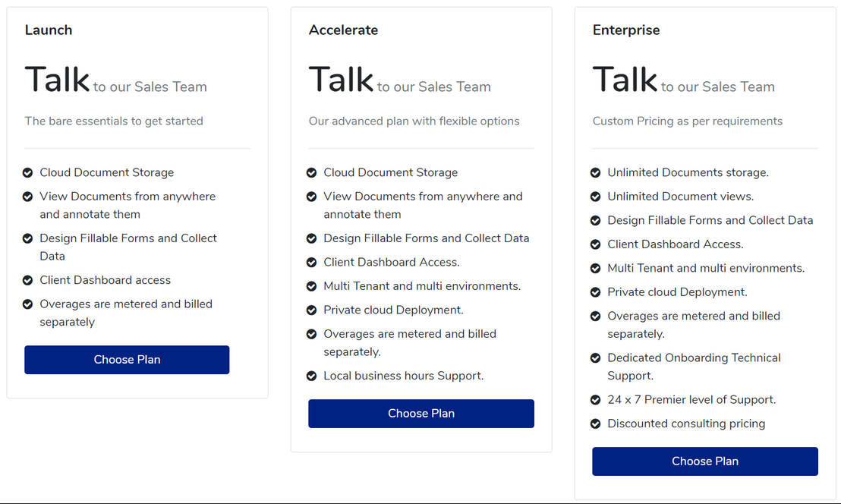Screen dimensions: 841x504
Task: Click 'Our advanced plan with flexible options' text
Action: pos(414,121)
